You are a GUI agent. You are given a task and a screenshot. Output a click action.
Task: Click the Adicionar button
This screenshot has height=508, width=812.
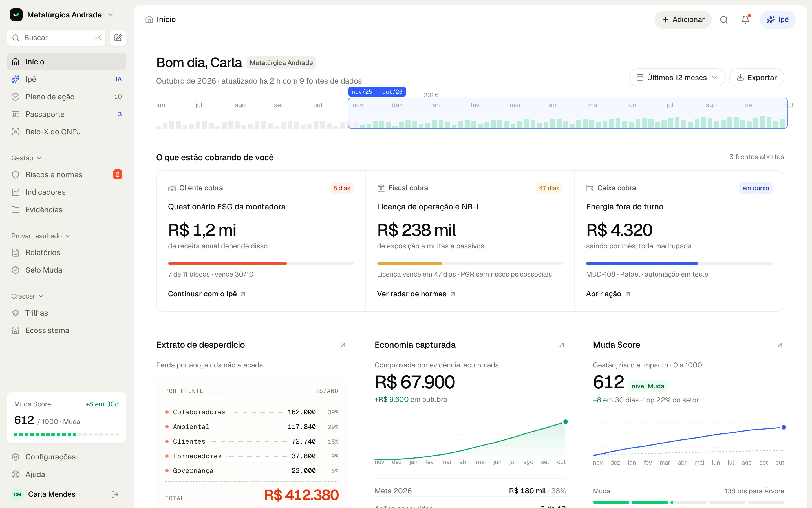tap(683, 19)
